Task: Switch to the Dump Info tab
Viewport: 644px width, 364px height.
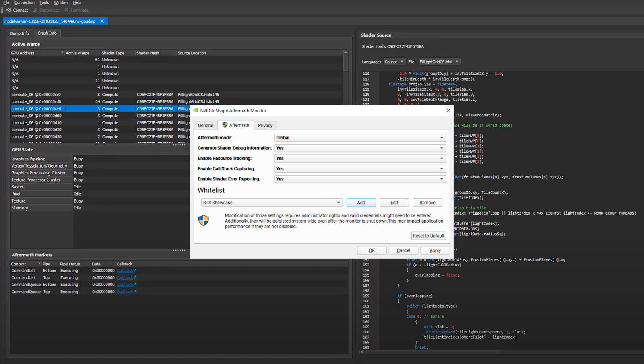Action: [x=20, y=33]
